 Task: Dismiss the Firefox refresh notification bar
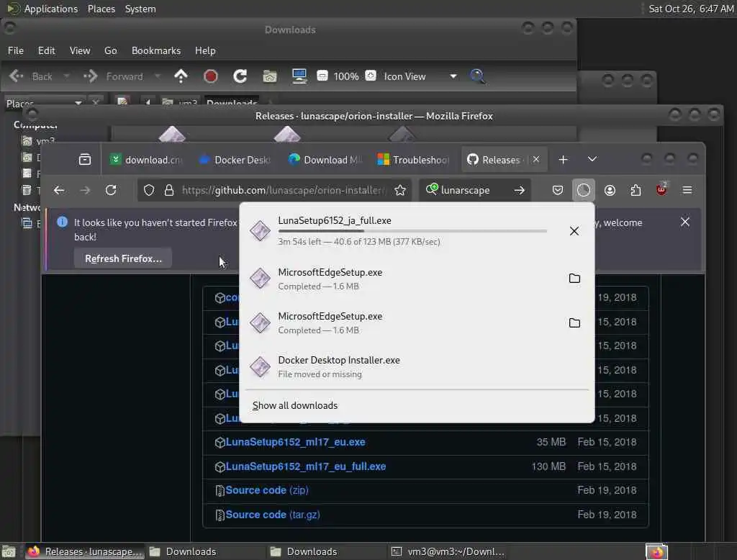click(x=685, y=222)
